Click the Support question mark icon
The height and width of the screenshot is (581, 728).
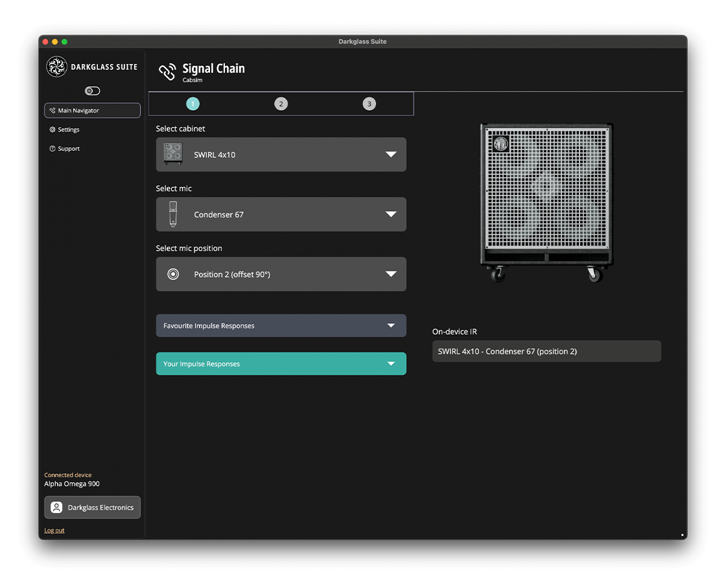[x=53, y=148]
